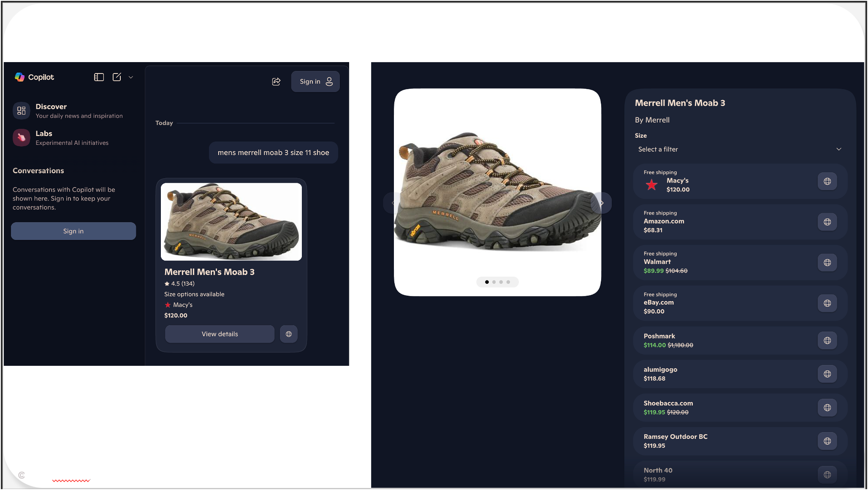Open globe icon on product card
The width and height of the screenshot is (868, 490).
click(289, 334)
